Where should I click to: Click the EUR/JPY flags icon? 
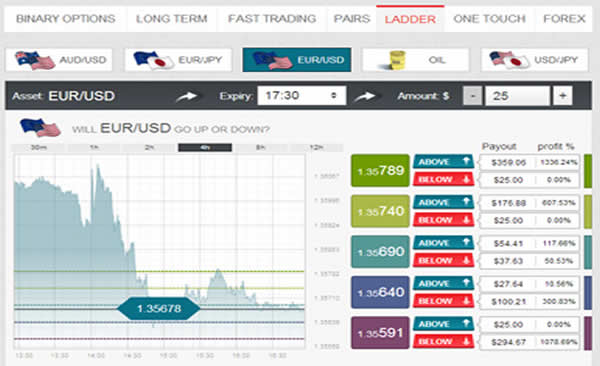(154, 60)
